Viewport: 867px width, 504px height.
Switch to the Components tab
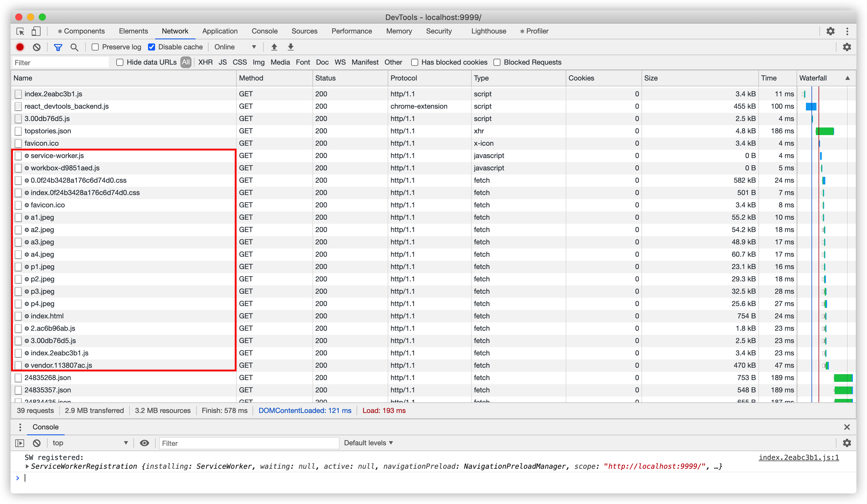tap(81, 31)
